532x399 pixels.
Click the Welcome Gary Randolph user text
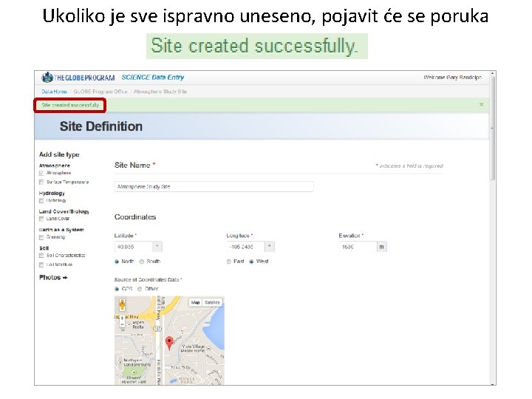pyautogui.click(x=453, y=78)
